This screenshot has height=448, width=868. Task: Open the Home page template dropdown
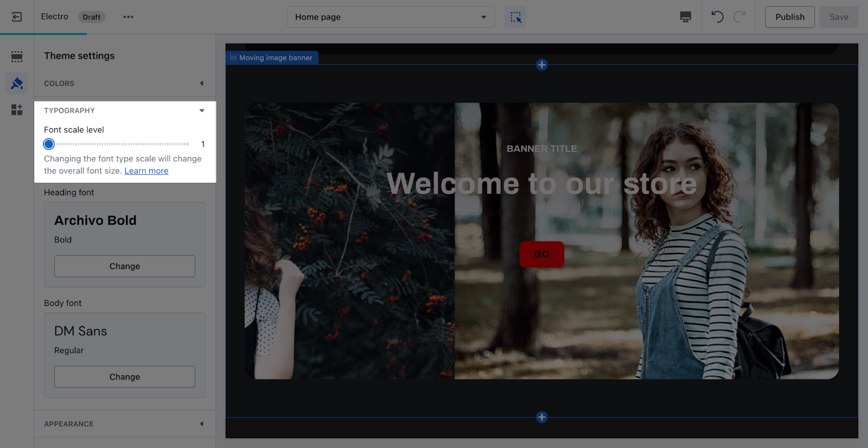tap(391, 17)
